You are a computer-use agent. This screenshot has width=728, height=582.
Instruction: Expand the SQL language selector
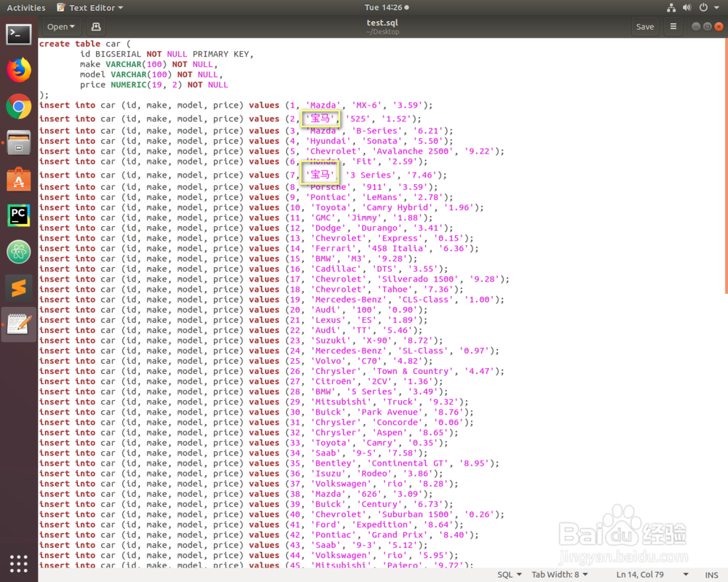pos(510,575)
